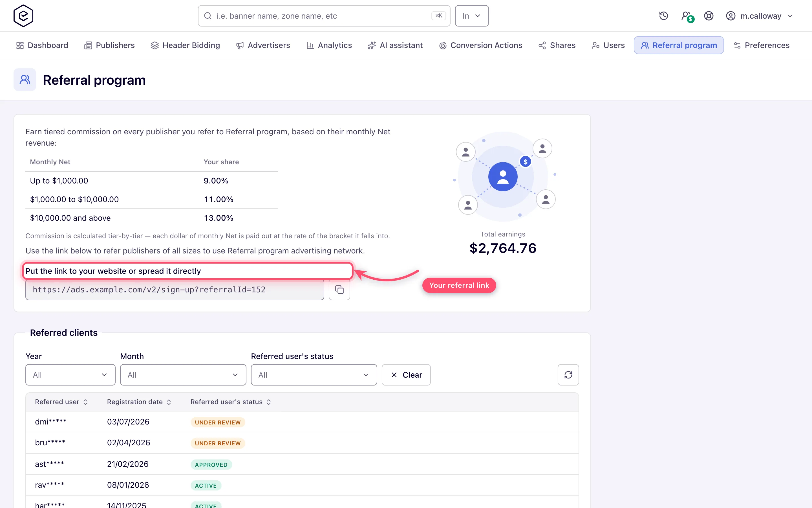This screenshot has width=812, height=508.
Task: Click the APPROVED status badge for ast*****
Action: click(211, 465)
